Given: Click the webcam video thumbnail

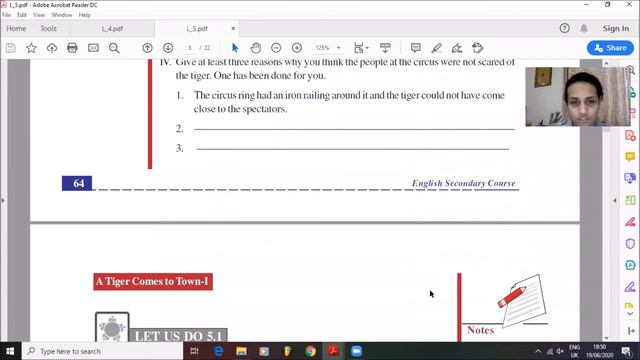Looking at the screenshot, I should (578, 96).
